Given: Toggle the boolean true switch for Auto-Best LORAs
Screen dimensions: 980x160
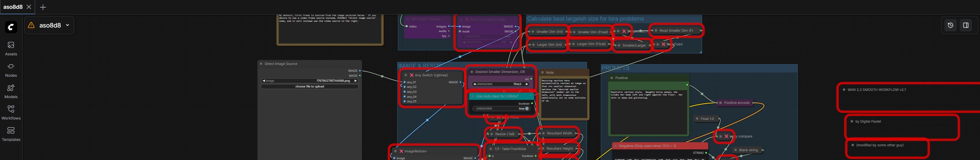Looking at the screenshot, I should tap(527, 108).
